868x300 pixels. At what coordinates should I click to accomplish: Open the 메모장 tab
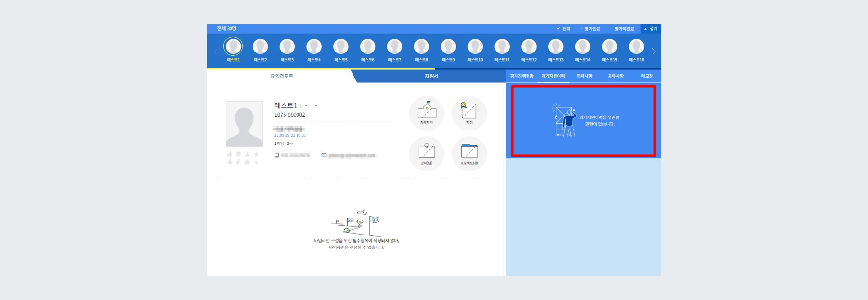coord(647,76)
